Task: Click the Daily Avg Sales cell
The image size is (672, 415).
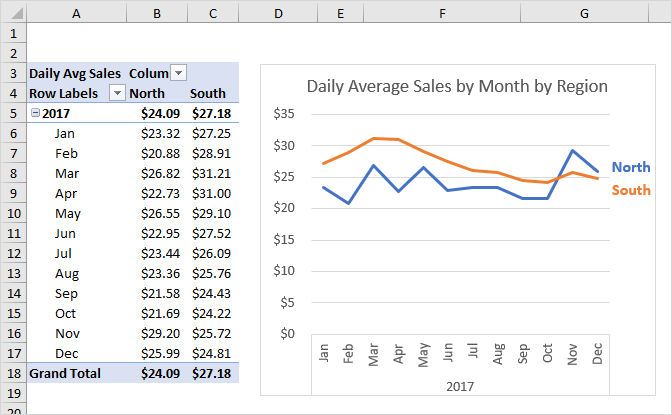Action: tap(75, 73)
